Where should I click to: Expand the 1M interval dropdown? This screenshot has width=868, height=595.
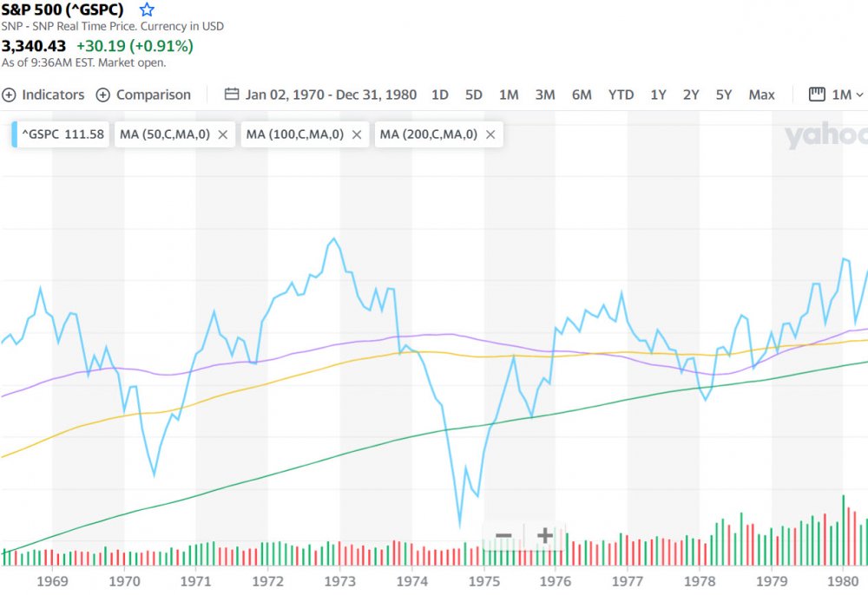click(x=848, y=95)
